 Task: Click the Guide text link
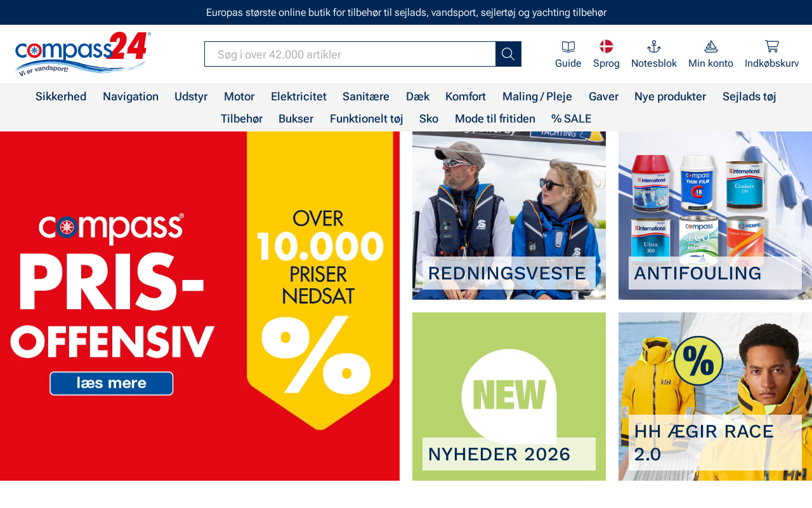tap(568, 63)
